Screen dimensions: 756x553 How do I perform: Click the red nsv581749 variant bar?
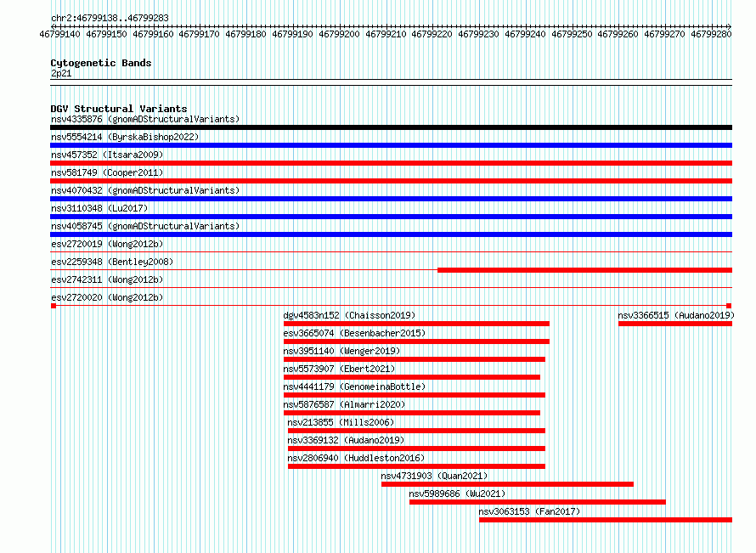(x=391, y=181)
